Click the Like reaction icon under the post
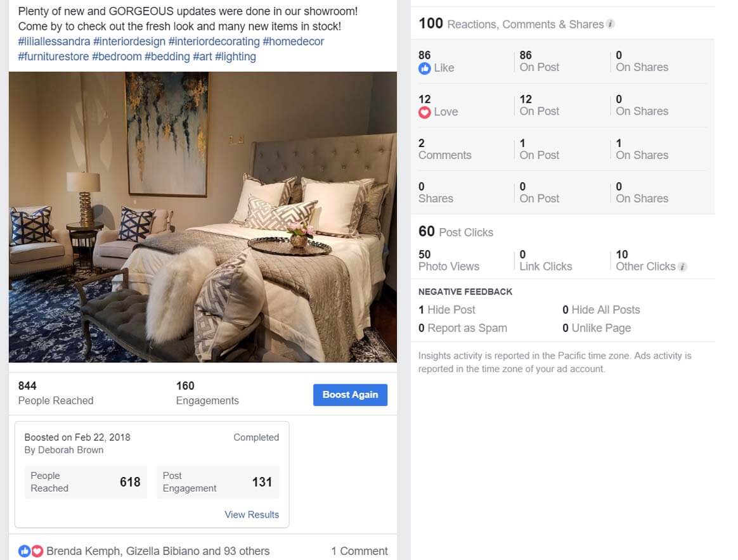The width and height of the screenshot is (738, 560). [25, 551]
